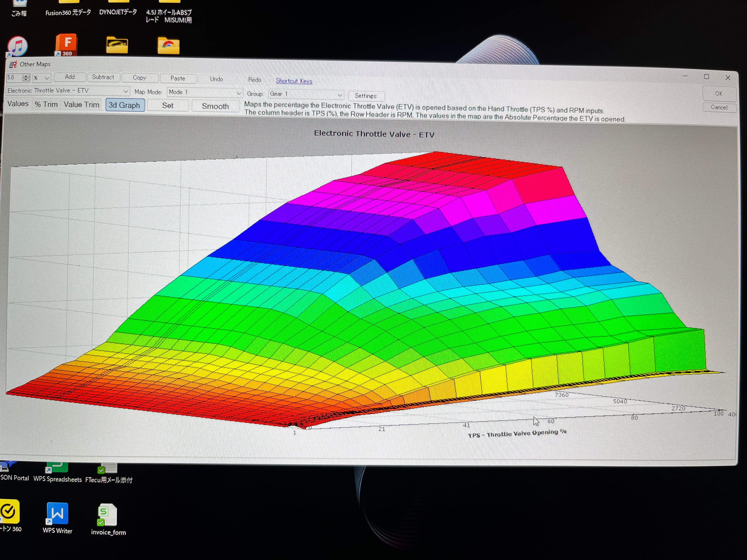Open the yellow folder with ring image

click(117, 45)
